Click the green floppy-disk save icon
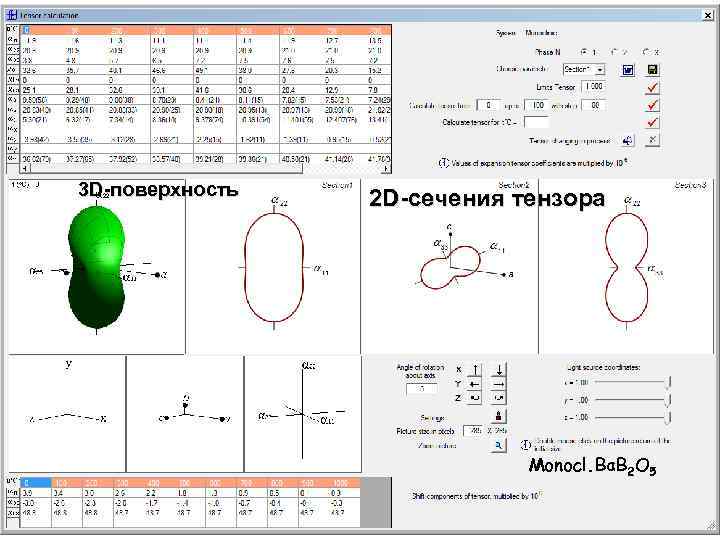The image size is (720, 540). point(652,70)
